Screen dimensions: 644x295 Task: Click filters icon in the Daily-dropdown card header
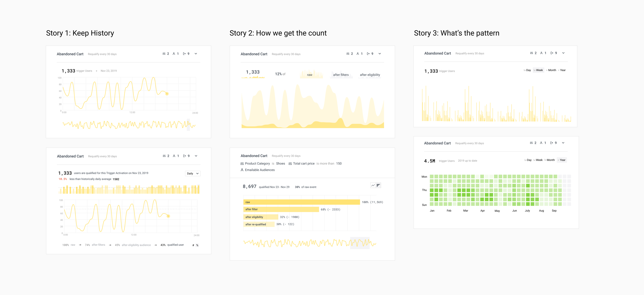click(164, 156)
